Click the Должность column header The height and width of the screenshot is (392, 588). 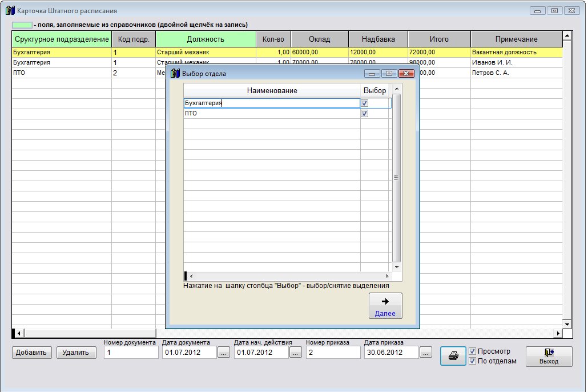point(206,39)
